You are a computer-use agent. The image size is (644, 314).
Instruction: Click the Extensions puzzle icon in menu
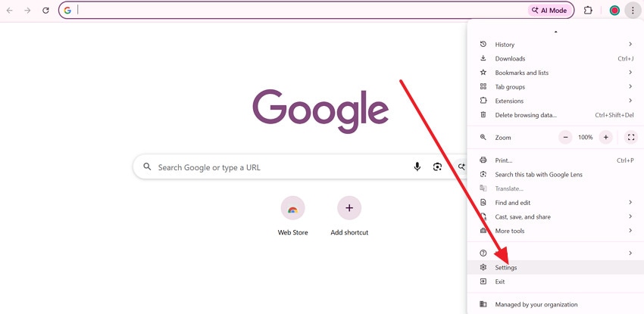click(483, 101)
